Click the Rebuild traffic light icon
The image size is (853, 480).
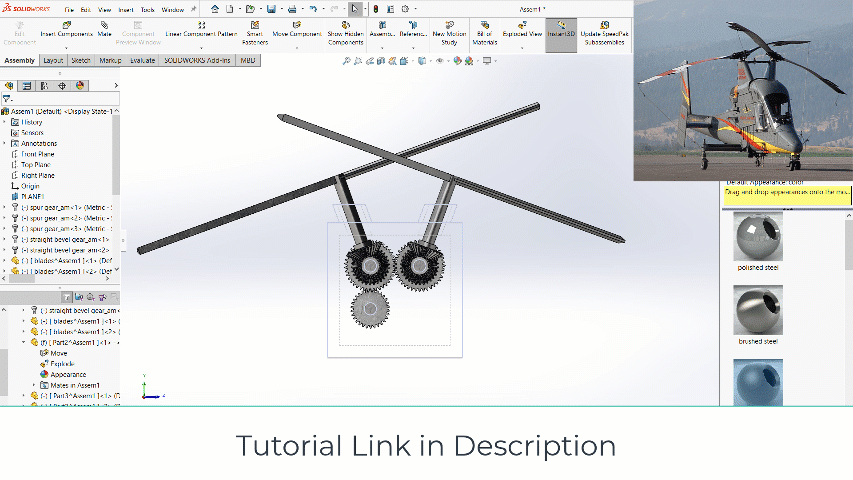(375, 9)
